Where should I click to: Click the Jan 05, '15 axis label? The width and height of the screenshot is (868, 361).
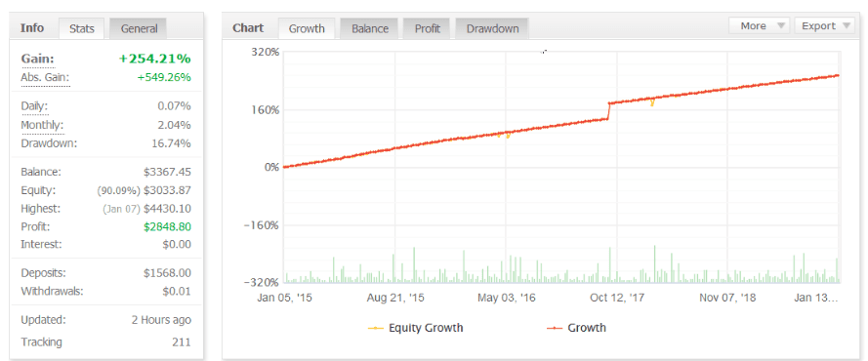click(x=284, y=298)
